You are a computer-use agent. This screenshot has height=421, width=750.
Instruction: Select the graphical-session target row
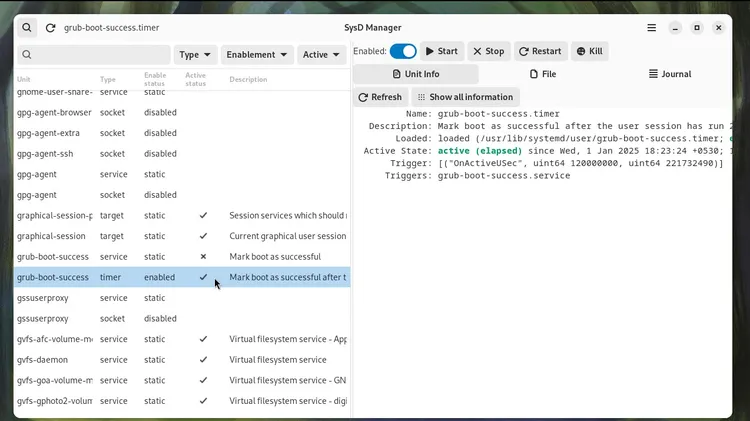click(182, 236)
